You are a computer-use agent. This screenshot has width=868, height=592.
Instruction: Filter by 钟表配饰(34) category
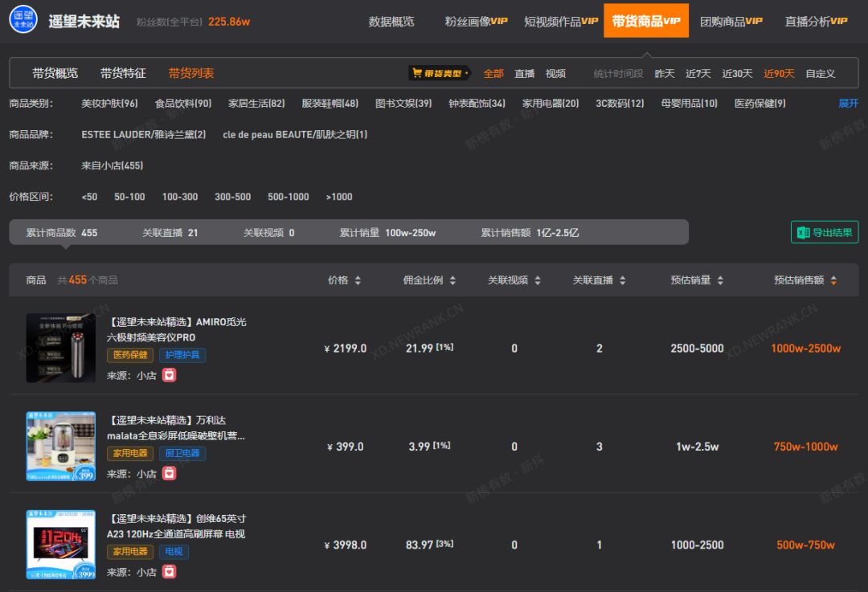coord(477,104)
